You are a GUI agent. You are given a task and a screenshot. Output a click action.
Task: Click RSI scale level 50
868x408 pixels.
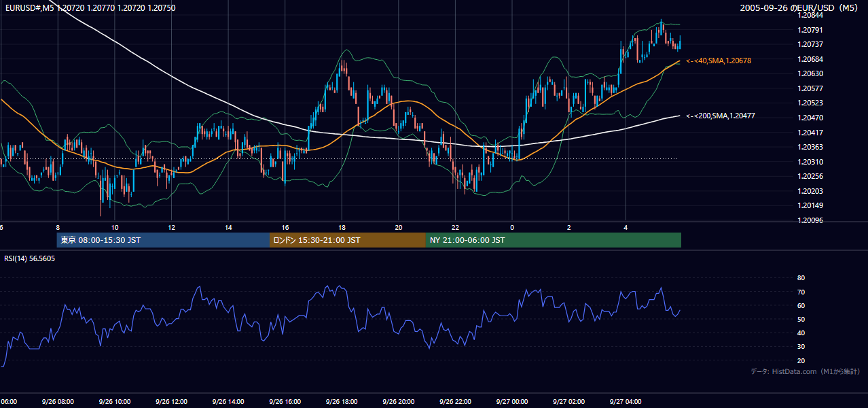pos(801,319)
